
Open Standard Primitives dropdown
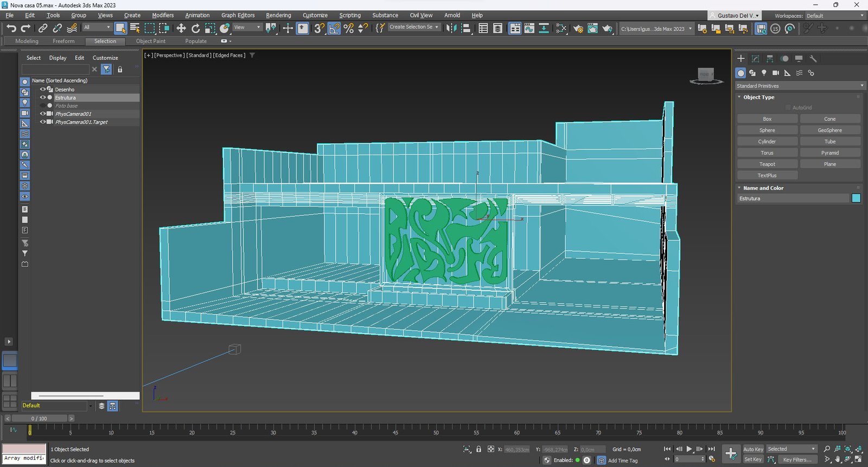[x=800, y=86]
